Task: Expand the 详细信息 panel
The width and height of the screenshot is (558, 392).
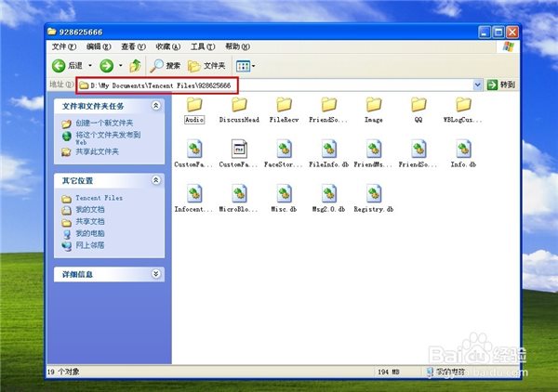Action: point(156,274)
